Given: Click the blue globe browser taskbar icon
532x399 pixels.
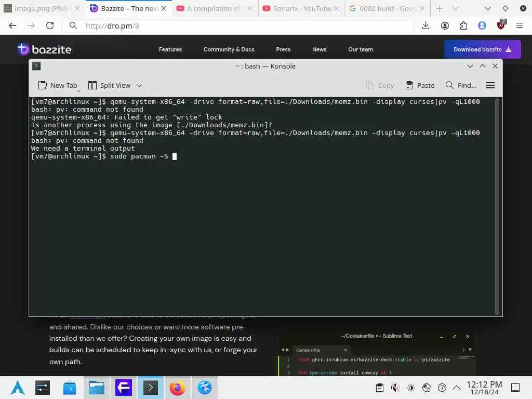Looking at the screenshot, I should (x=205, y=388).
